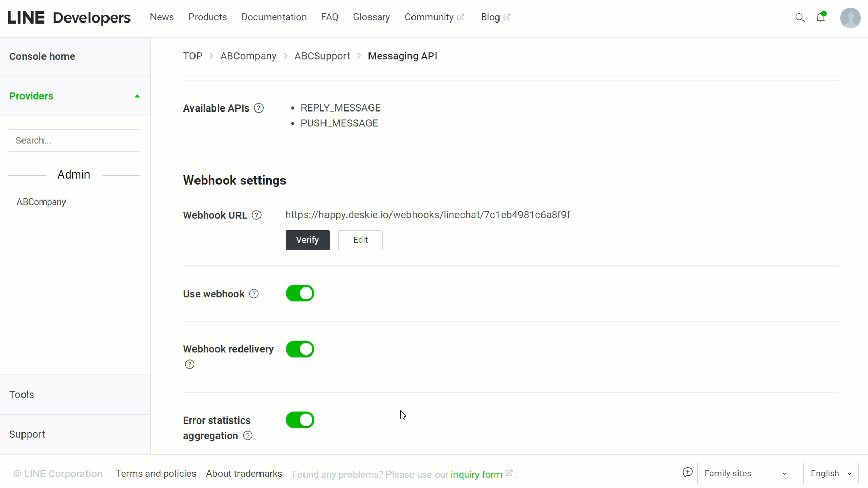Click help icon under Webhook redelivery
The image size is (868, 488).
(190, 364)
